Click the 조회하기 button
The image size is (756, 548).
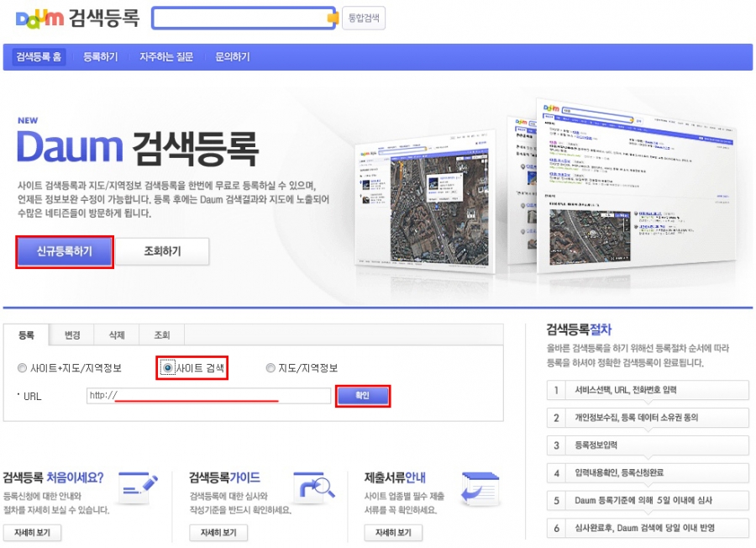pos(162,251)
